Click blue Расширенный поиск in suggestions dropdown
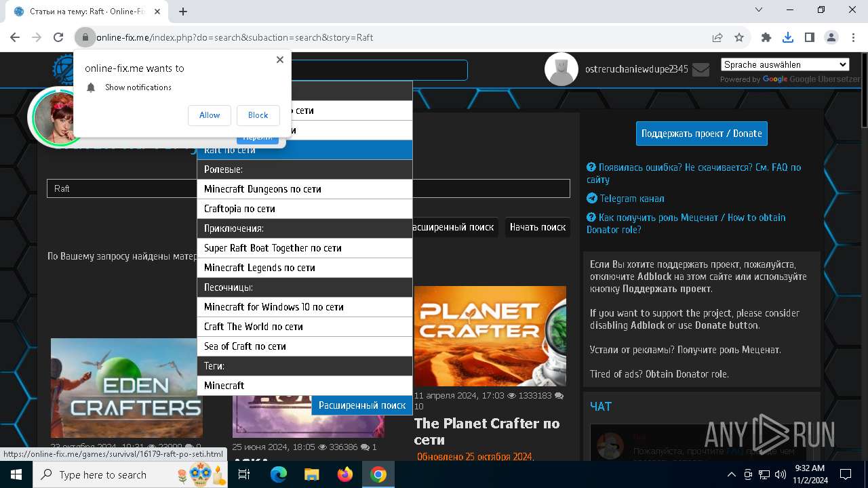The image size is (868, 488). click(x=362, y=405)
